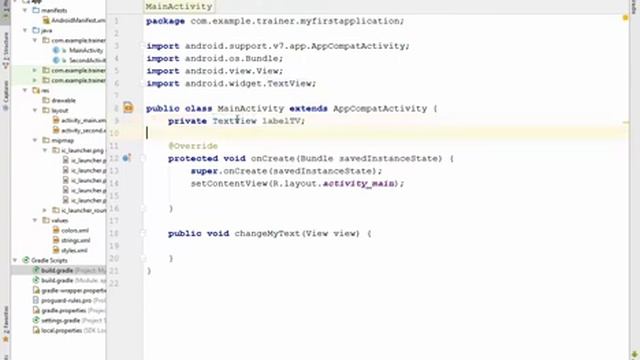Click on 'AppCompatActivity' after extends
The height and width of the screenshot is (360, 640).
pyautogui.click(x=380, y=109)
